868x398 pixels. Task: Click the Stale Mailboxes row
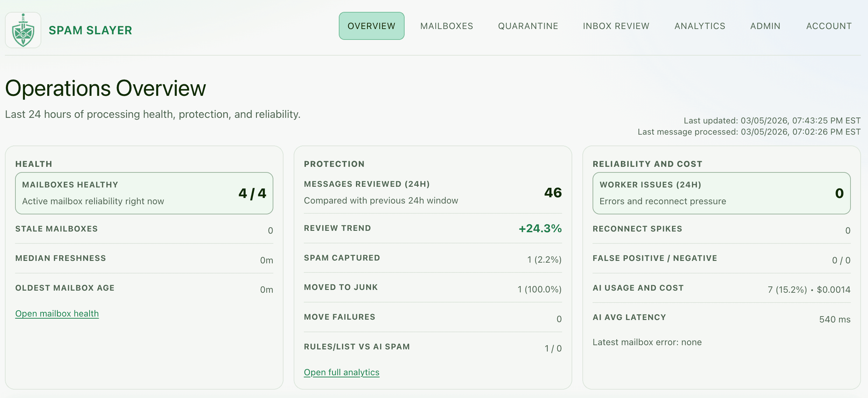144,230
